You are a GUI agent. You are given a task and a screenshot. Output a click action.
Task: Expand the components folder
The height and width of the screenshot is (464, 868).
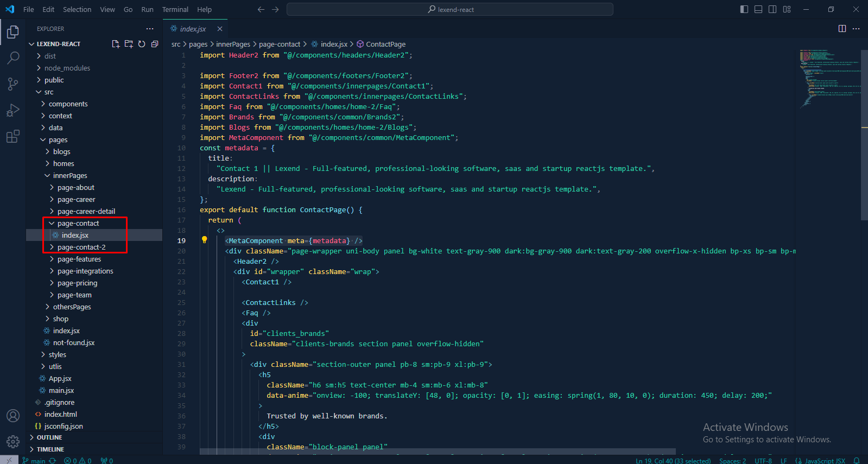[68, 104]
